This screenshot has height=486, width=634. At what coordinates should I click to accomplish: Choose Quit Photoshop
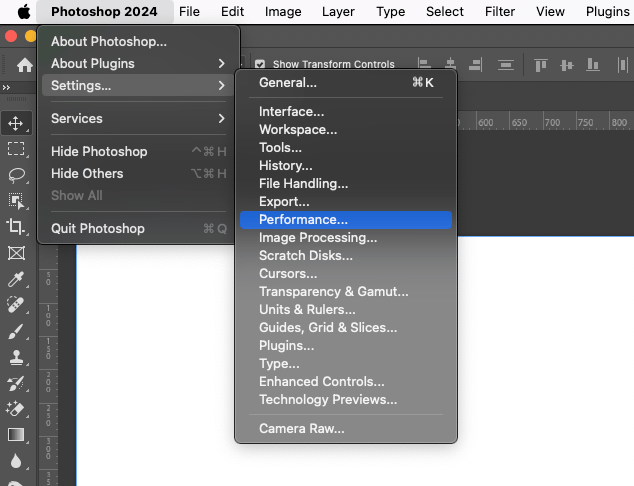[x=137, y=228]
